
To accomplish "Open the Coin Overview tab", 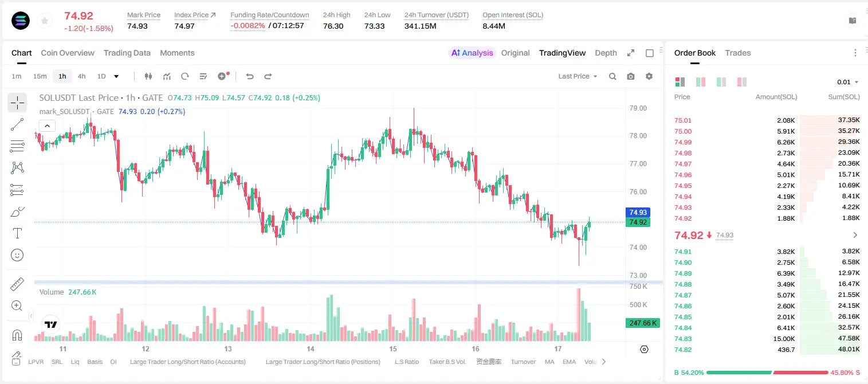I will 68,53.
